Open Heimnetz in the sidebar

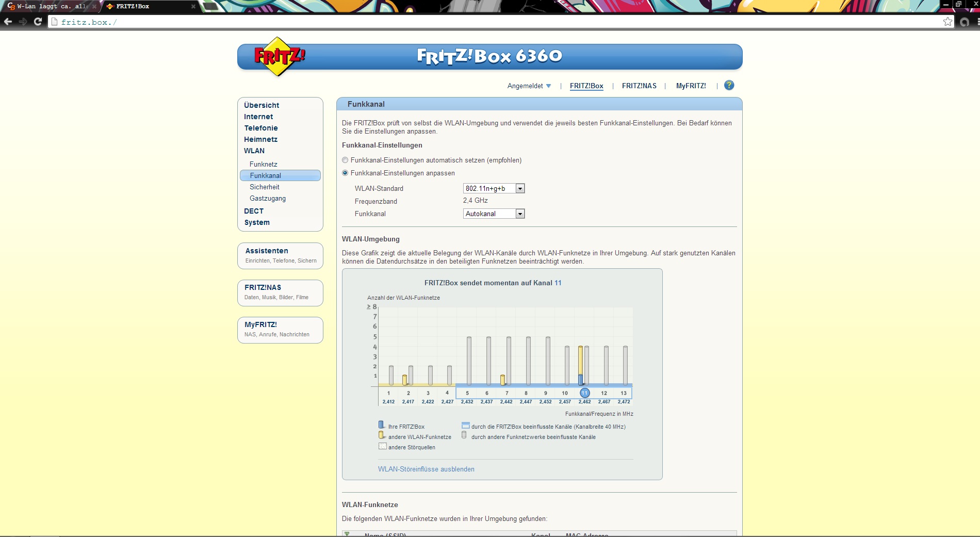[260, 139]
